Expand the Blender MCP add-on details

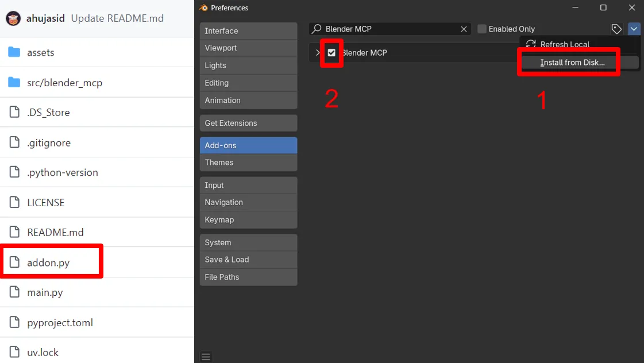pyautogui.click(x=317, y=52)
